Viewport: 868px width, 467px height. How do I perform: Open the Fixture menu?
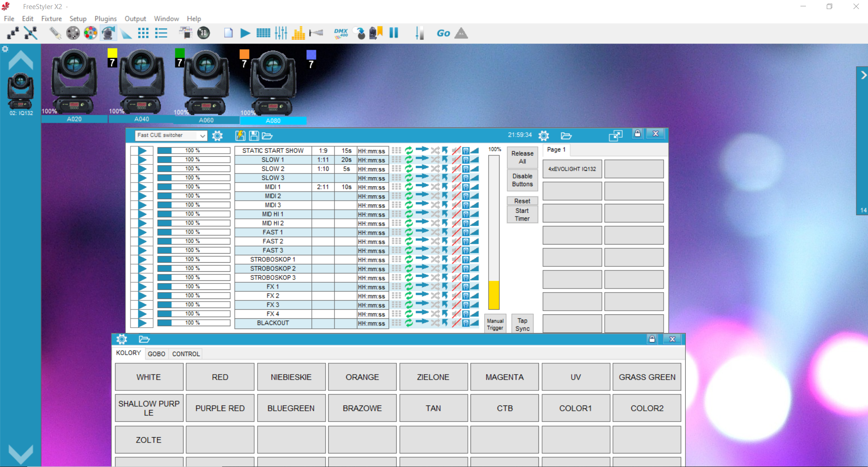[x=51, y=19]
